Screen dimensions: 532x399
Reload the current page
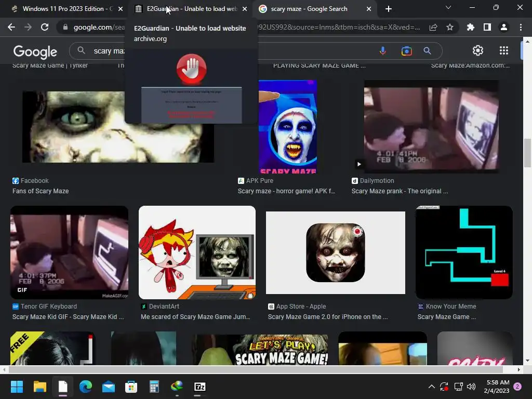tap(45, 27)
